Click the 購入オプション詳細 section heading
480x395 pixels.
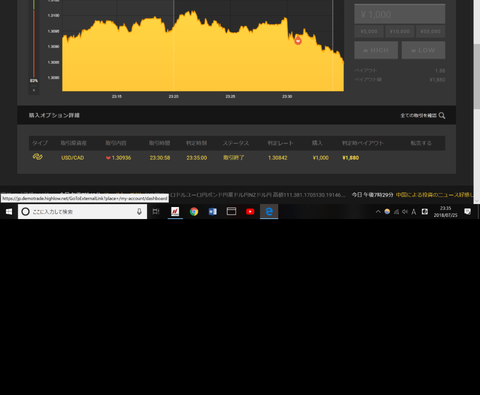click(x=54, y=115)
